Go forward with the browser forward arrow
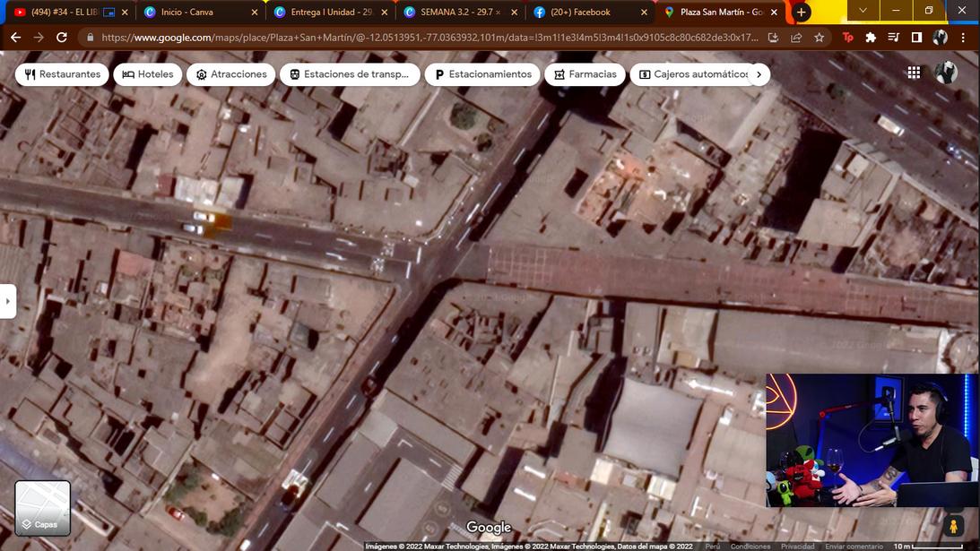Image resolution: width=980 pixels, height=551 pixels. pos(39,38)
